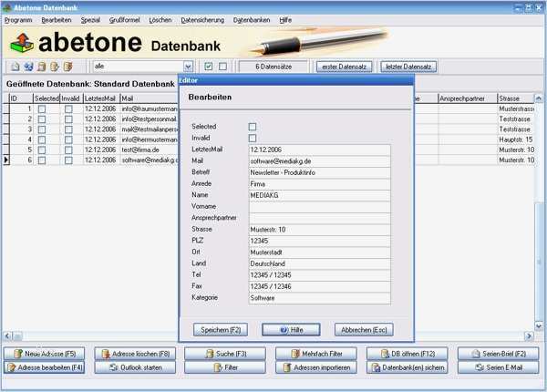Click the third toolbar icon showing a database scroll
The image size is (547, 392).
tap(42, 67)
